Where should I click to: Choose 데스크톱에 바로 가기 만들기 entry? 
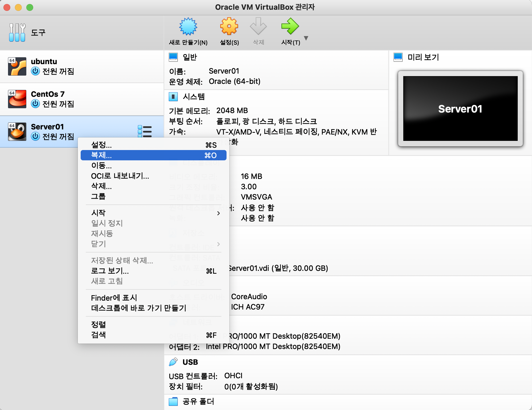154,308
